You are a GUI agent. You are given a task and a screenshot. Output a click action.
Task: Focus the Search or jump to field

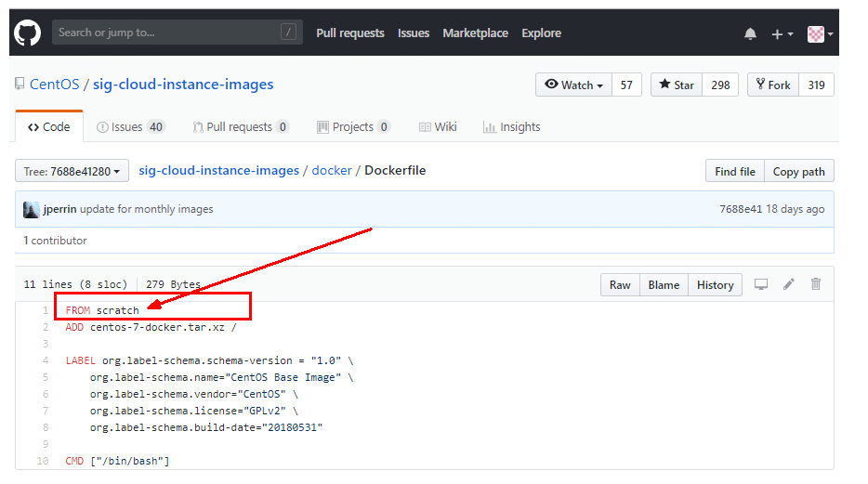(x=167, y=33)
